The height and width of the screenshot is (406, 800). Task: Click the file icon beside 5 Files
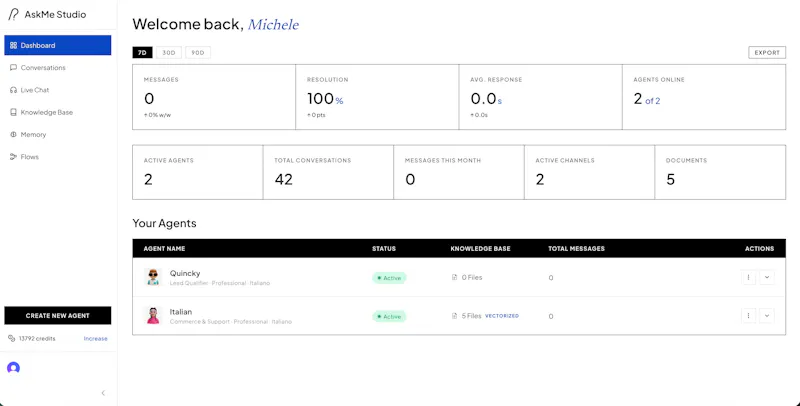[455, 316]
